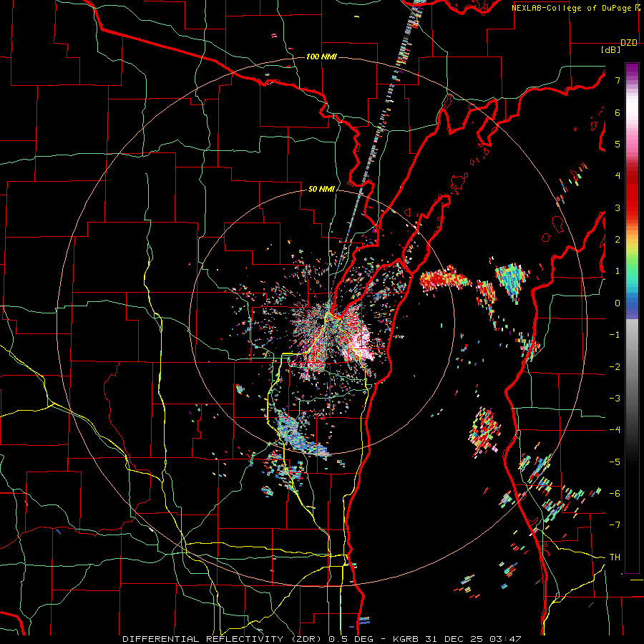644x644 pixels.
Task: Click the TH threshold label on the scale
Action: (x=615, y=557)
